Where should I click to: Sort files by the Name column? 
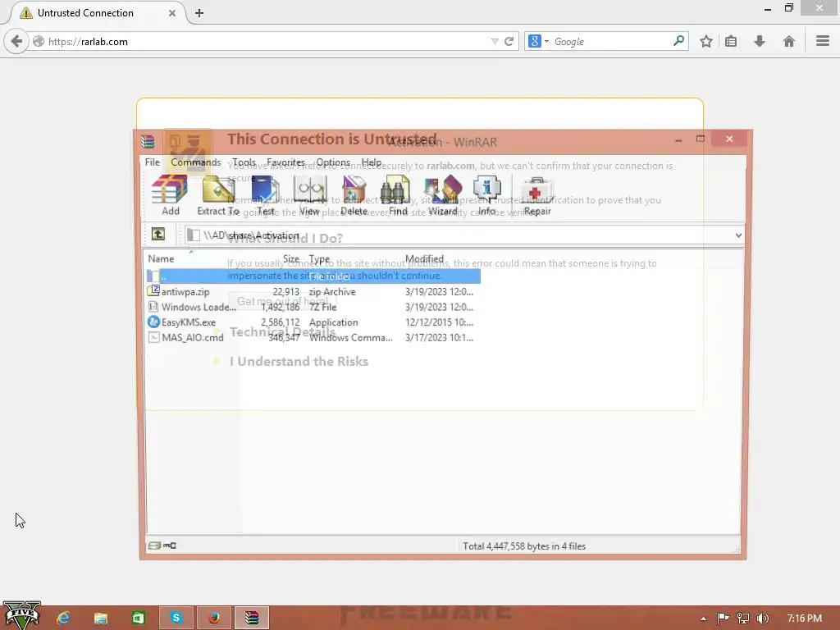(x=161, y=258)
